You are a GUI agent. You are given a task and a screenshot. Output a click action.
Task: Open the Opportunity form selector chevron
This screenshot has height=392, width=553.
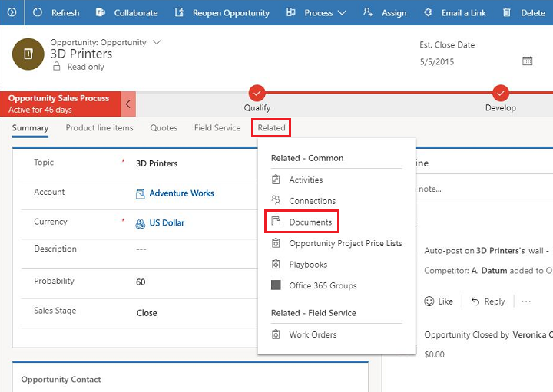click(157, 42)
